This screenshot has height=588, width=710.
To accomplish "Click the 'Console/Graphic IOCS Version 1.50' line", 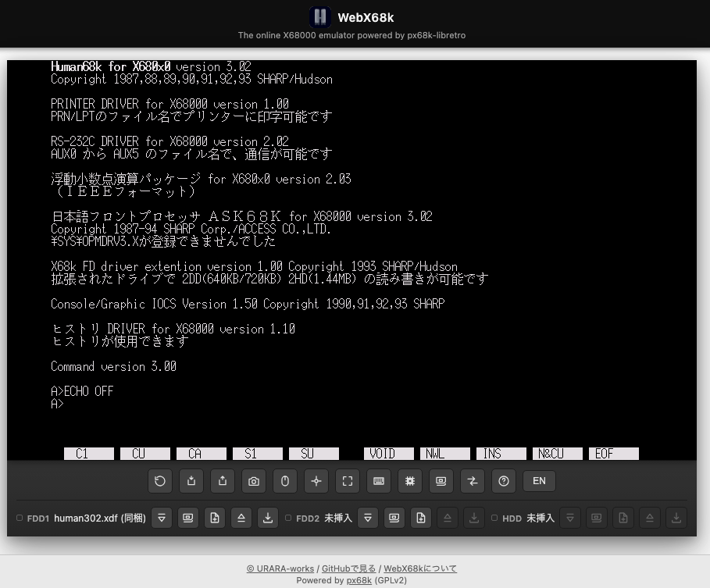I will tap(248, 304).
